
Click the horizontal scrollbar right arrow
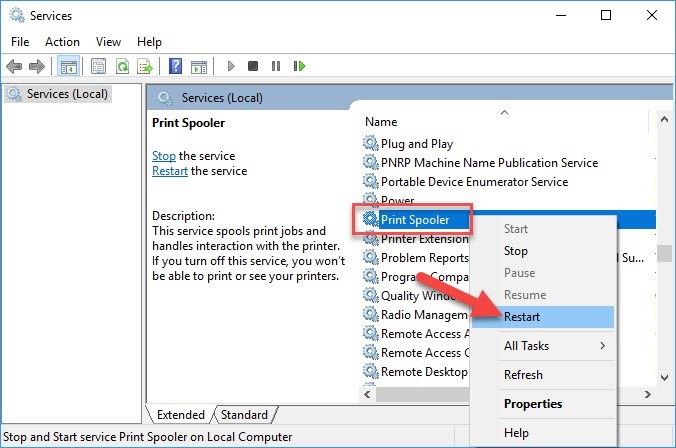click(647, 394)
